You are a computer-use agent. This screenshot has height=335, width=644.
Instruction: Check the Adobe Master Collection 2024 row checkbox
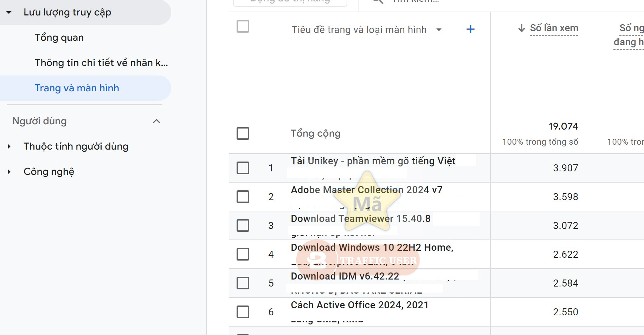pos(243,197)
